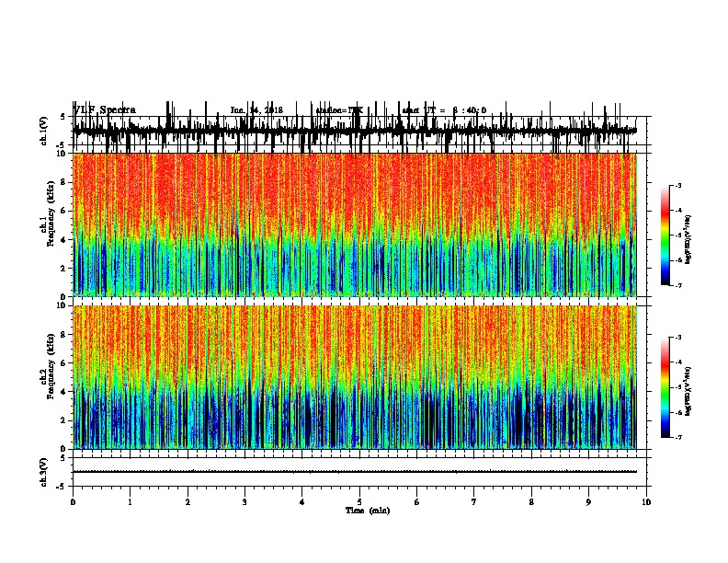Image resolution: width=728 pixels, height=563 pixels.
Task: Click the '3' tick on the Time axis
Action: point(245,502)
